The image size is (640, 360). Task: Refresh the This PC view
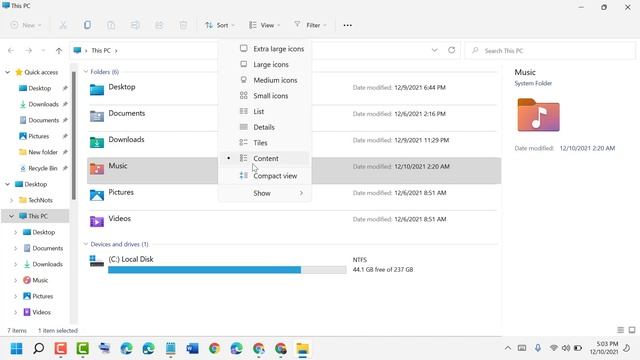click(x=451, y=50)
